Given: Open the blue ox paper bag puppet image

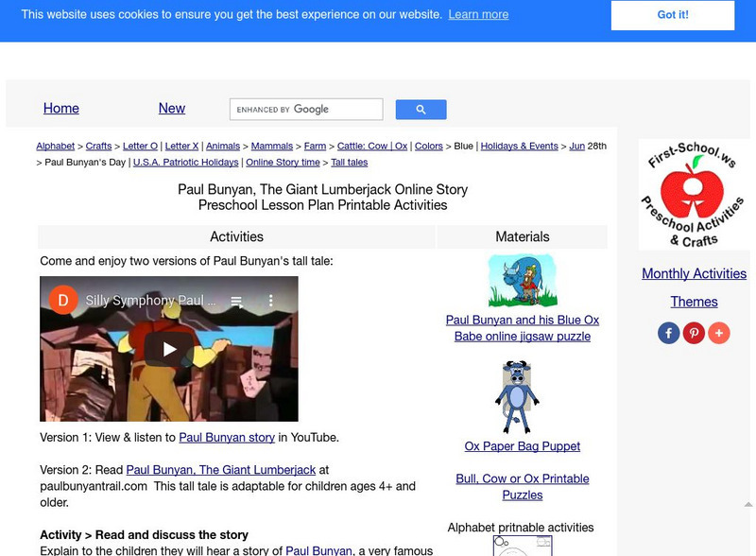Looking at the screenshot, I should pos(517,397).
